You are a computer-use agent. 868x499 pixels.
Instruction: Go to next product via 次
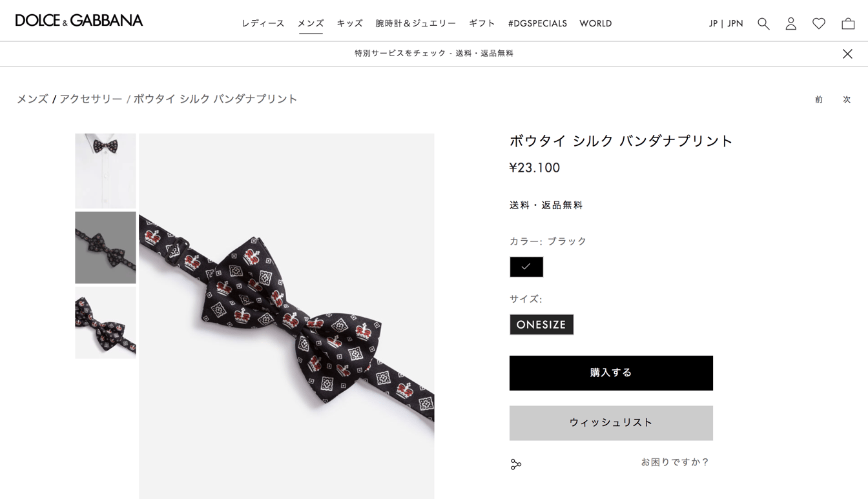[x=847, y=99]
